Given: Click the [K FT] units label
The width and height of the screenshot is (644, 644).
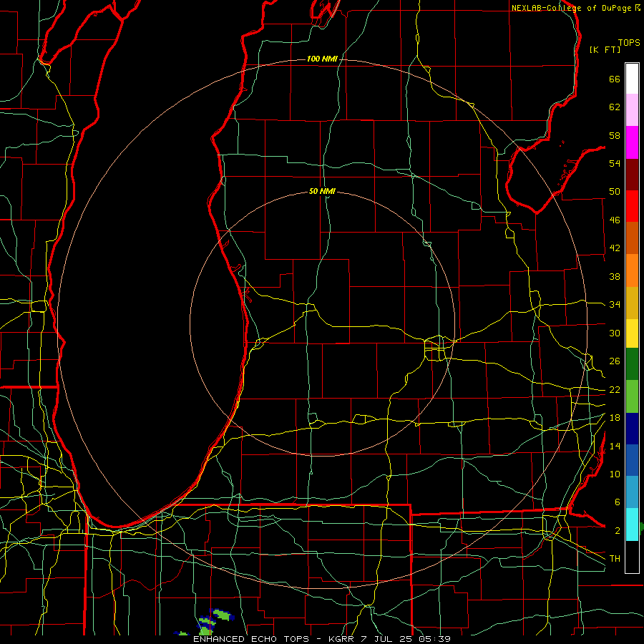Looking at the screenshot, I should 605,49.
